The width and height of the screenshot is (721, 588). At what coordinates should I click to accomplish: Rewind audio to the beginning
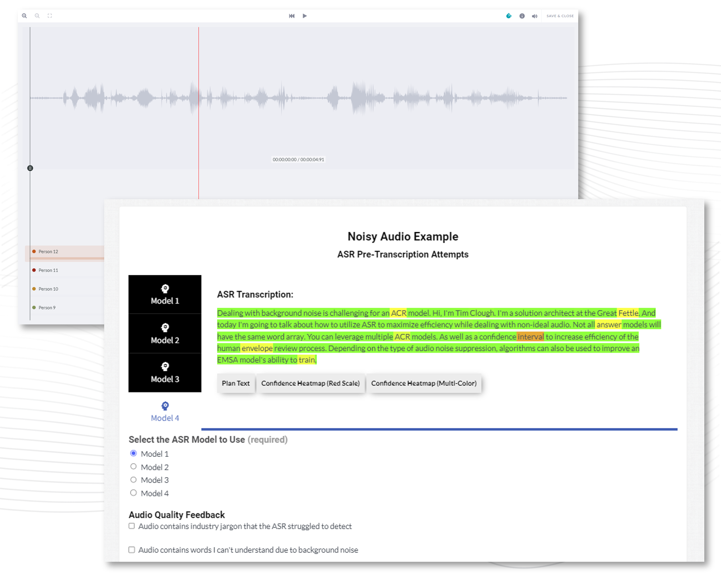(292, 16)
